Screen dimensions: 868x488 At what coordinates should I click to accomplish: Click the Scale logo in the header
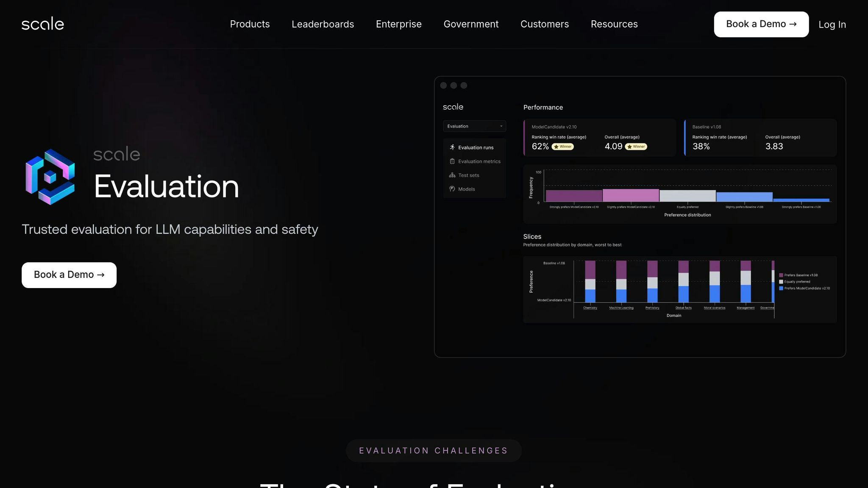(x=43, y=24)
